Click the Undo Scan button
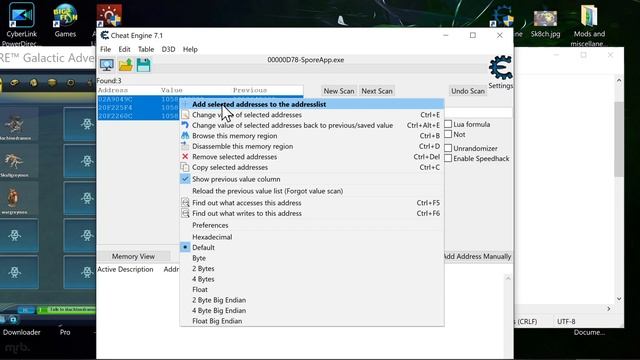The image size is (640, 360). [468, 91]
